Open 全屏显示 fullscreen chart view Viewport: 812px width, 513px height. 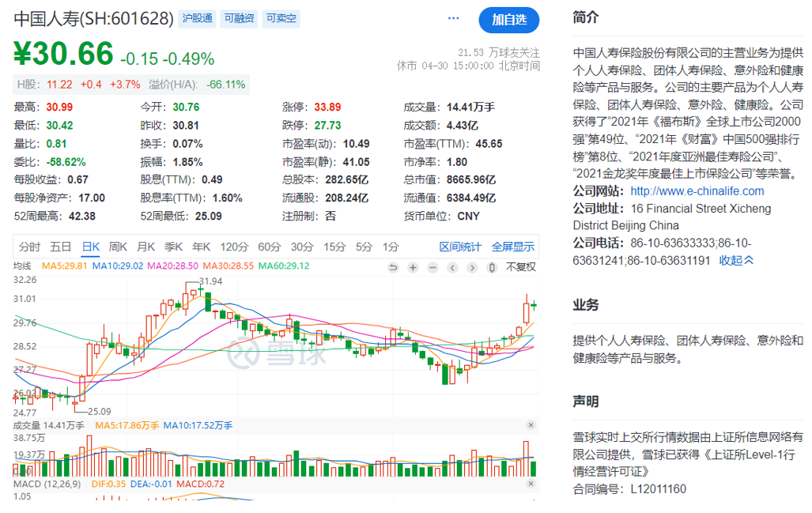(512, 247)
